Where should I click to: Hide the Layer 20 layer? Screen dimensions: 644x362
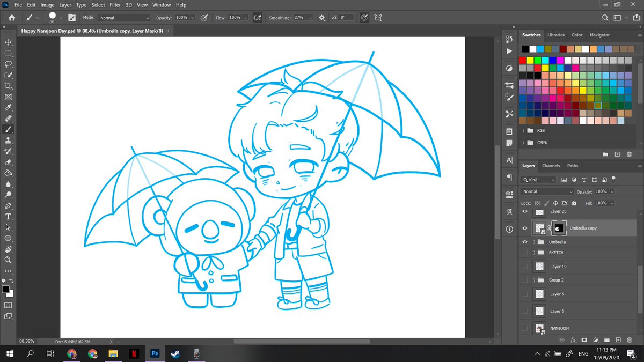click(x=525, y=212)
